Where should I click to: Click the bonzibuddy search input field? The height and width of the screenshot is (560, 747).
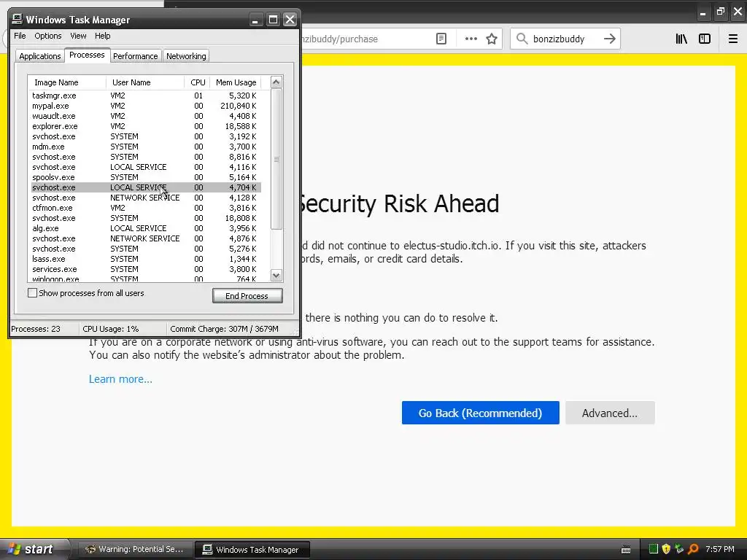(565, 39)
